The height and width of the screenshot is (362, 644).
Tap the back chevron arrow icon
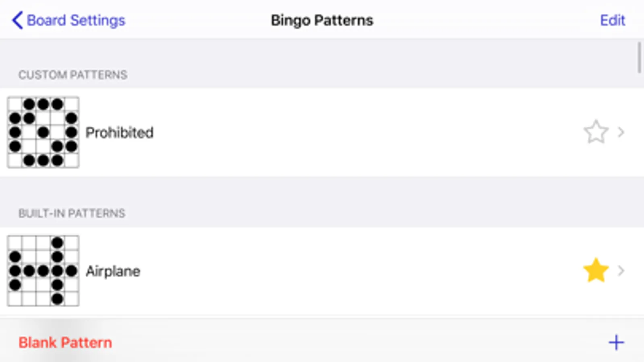(x=17, y=20)
